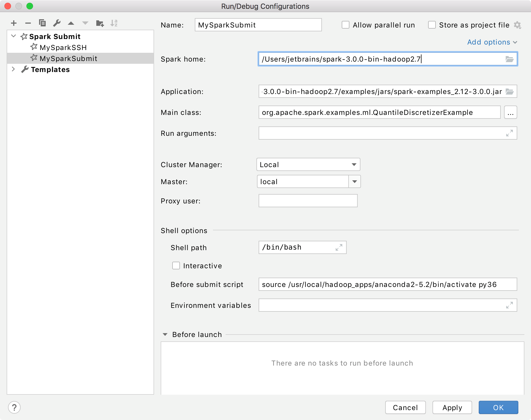Open edit templates with the wrench icon
Viewport: 531px width, 420px height.
[57, 23]
